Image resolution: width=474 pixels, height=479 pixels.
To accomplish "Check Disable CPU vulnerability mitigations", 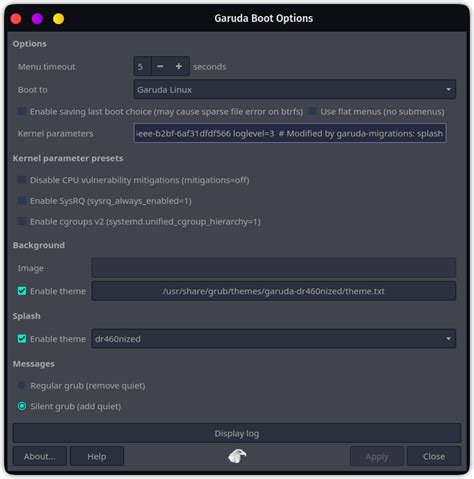I will click(x=22, y=180).
